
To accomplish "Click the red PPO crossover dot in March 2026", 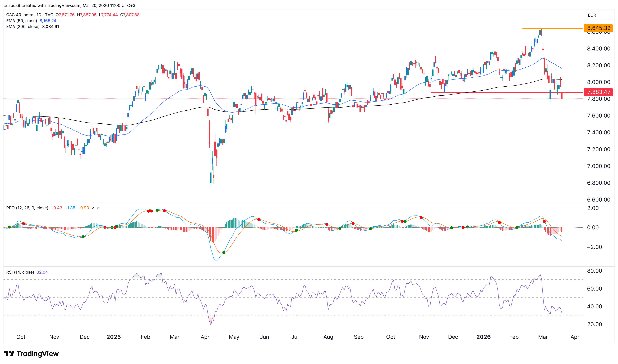I will (x=544, y=221).
